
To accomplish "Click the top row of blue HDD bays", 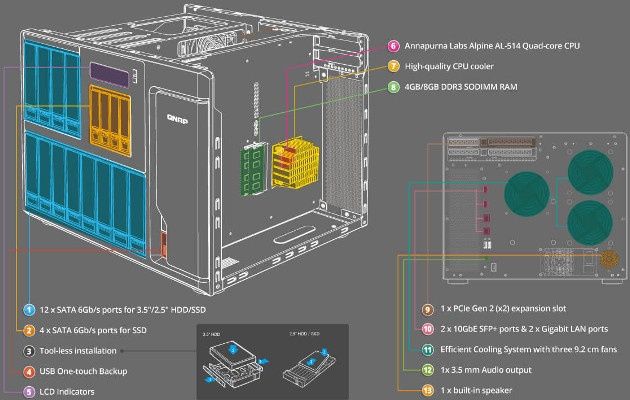I will (52, 88).
